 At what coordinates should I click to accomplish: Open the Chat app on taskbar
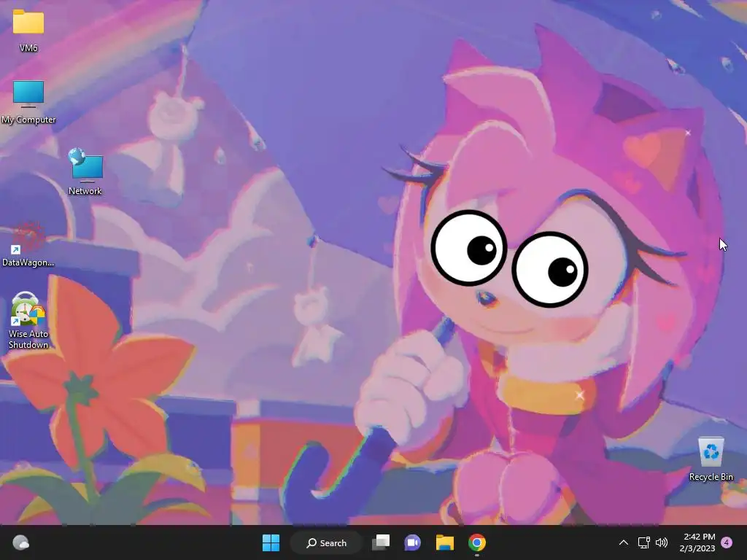click(x=413, y=542)
